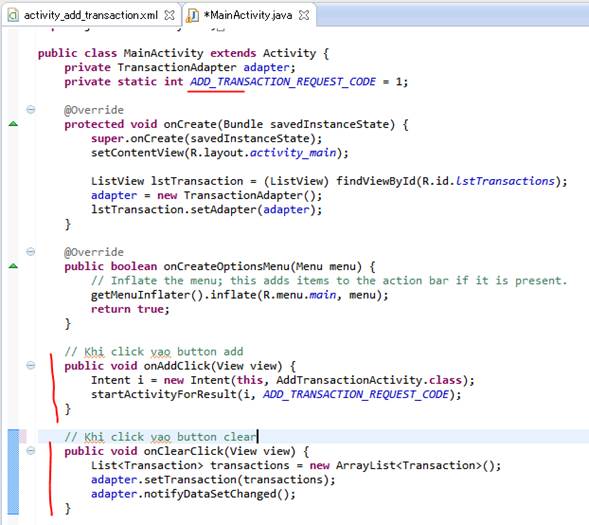
Task: Collapse the onAddClick method fold marker
Action: (31, 365)
